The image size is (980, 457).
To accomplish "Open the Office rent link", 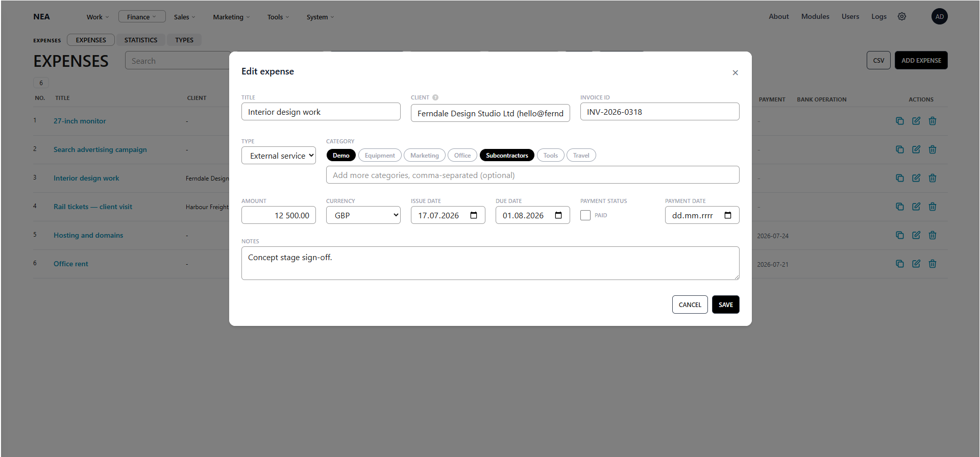I will 71,264.
